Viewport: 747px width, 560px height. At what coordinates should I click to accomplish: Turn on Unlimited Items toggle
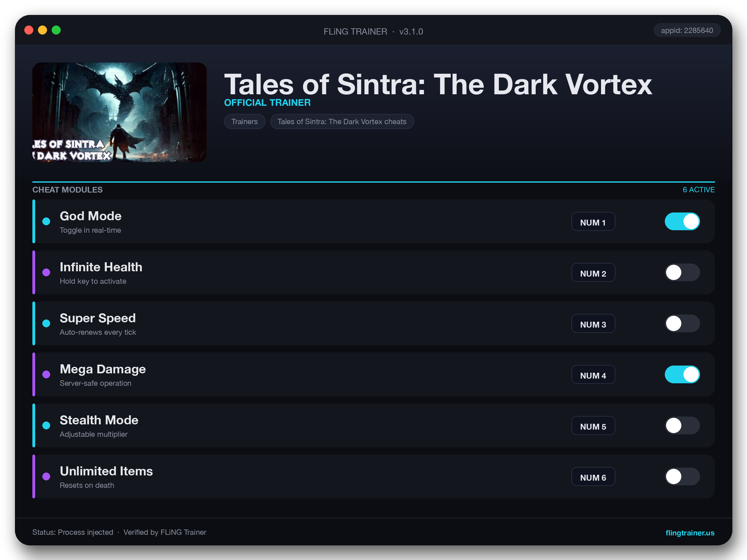pos(682,476)
